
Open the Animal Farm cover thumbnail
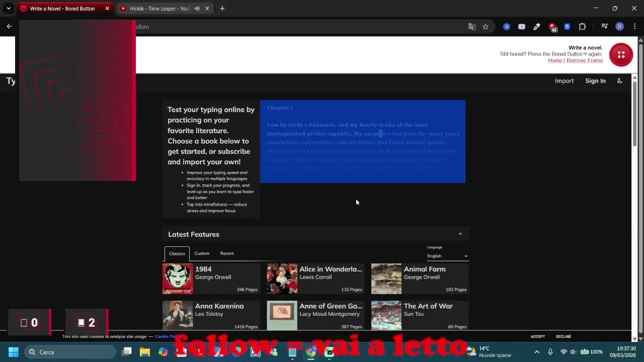point(386,279)
